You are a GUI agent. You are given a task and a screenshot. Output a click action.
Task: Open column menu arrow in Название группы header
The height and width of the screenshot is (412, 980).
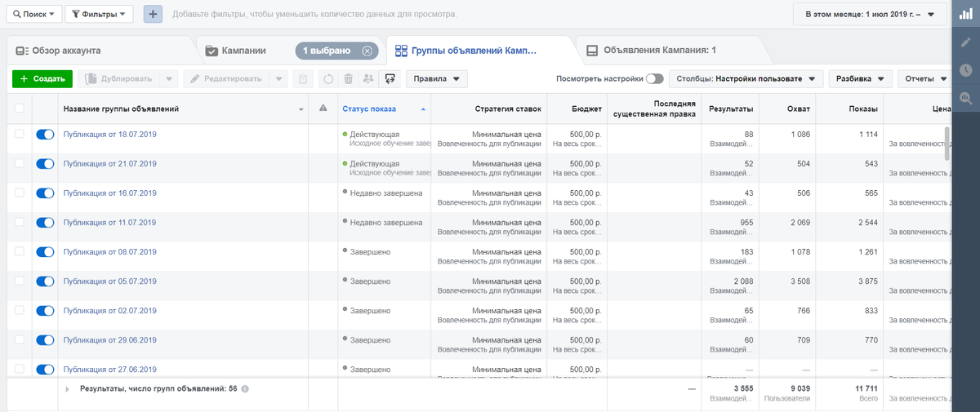coord(301,109)
